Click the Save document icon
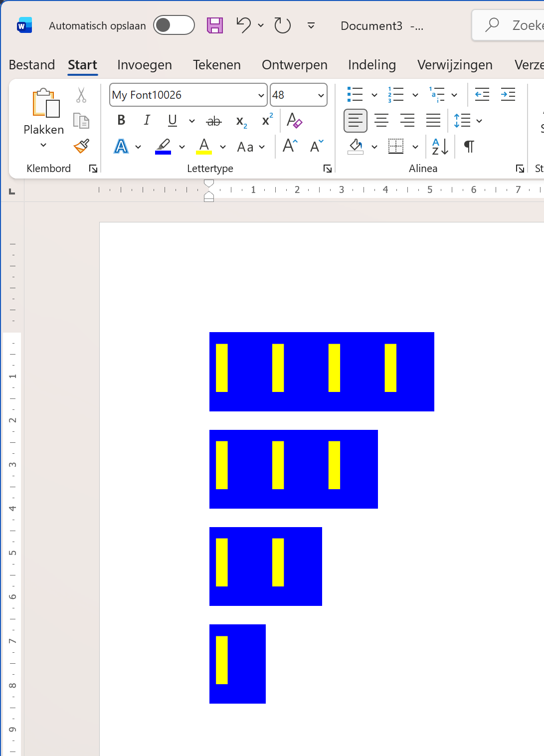544x756 pixels. pos(215,25)
